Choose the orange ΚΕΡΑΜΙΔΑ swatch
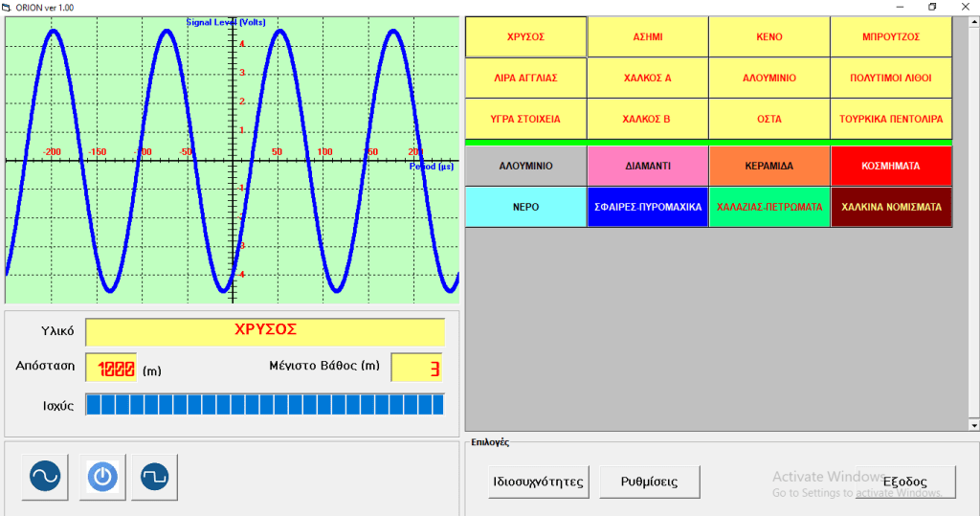The image size is (980, 516). (x=769, y=166)
